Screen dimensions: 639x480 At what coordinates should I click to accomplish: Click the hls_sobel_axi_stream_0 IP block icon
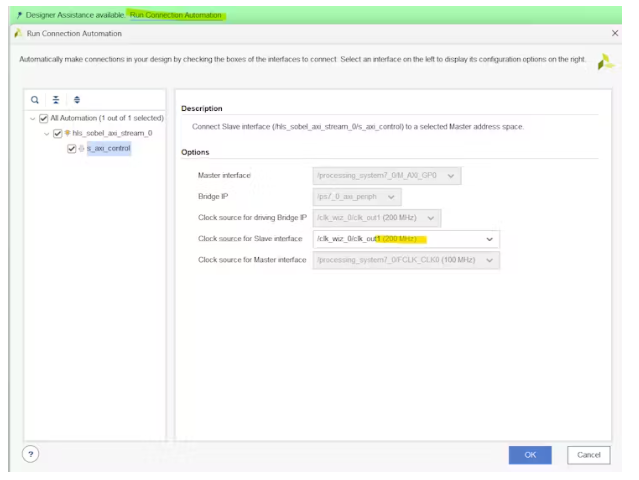coord(68,133)
